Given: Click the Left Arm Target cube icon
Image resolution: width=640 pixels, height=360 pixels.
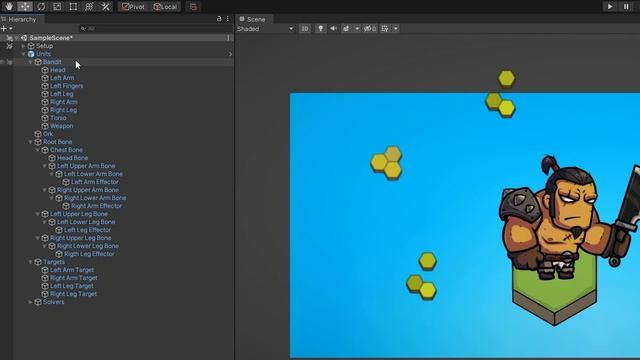Looking at the screenshot, I should tap(45, 270).
